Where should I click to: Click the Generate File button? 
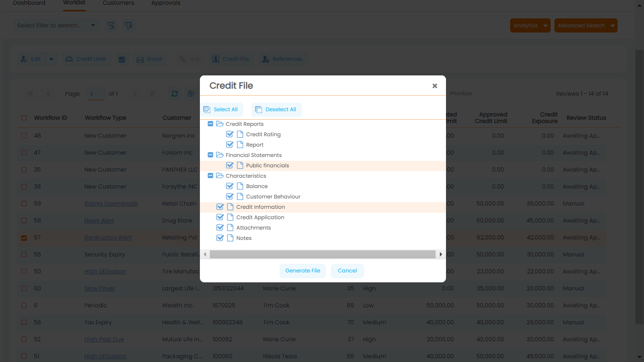(x=303, y=271)
